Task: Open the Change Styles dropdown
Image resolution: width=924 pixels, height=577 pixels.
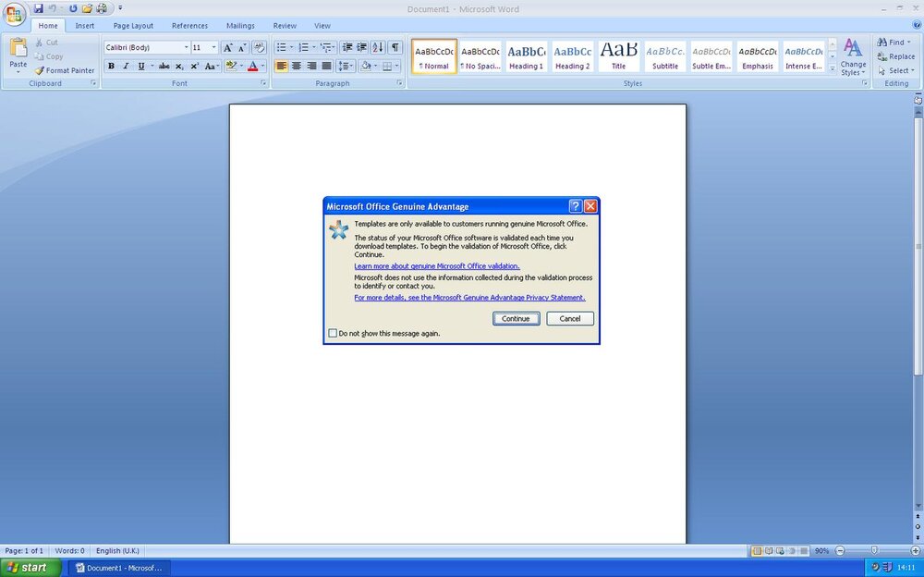Action: (853, 57)
